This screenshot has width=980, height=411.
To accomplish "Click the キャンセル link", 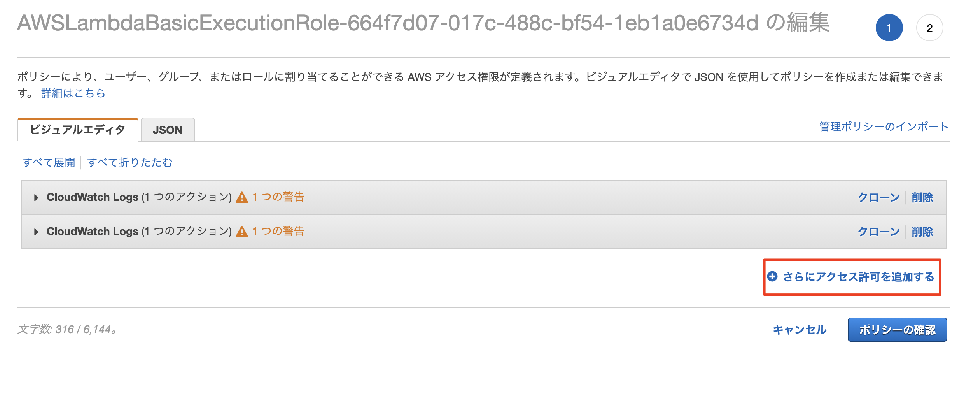I will click(800, 330).
